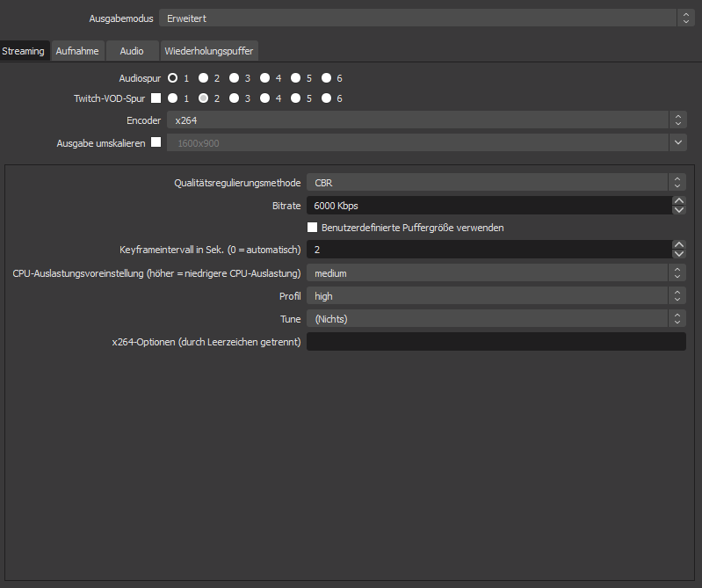
Task: Switch to the Wiederholungspuffer tab
Action: pyautogui.click(x=209, y=51)
